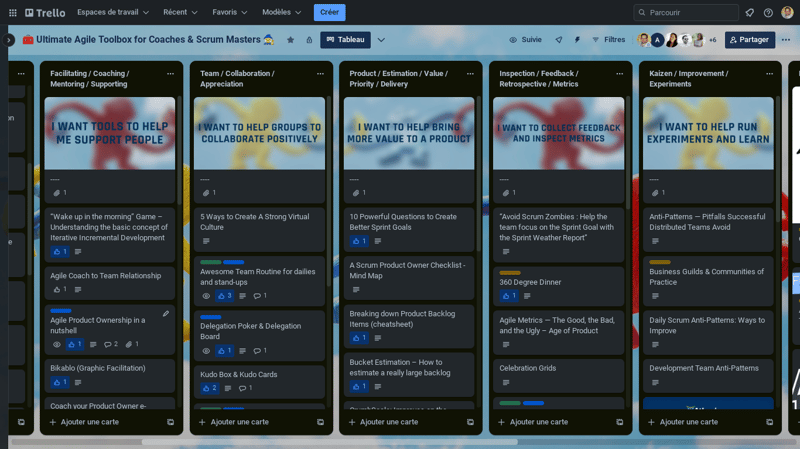Image resolution: width=800 pixels, height=449 pixels.
Task: Open board menu three dots
Action: click(786, 40)
